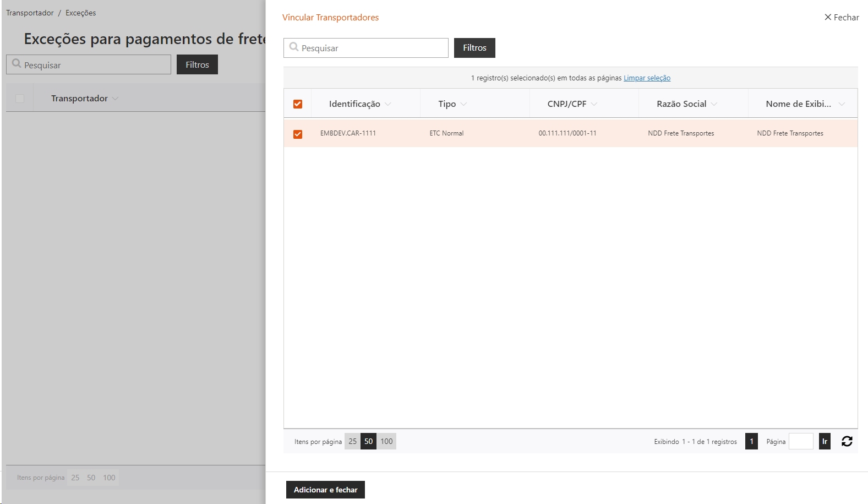Deselect the EMBDEV.CAR-1111 row checkbox
The height and width of the screenshot is (504, 868).
pos(298,134)
